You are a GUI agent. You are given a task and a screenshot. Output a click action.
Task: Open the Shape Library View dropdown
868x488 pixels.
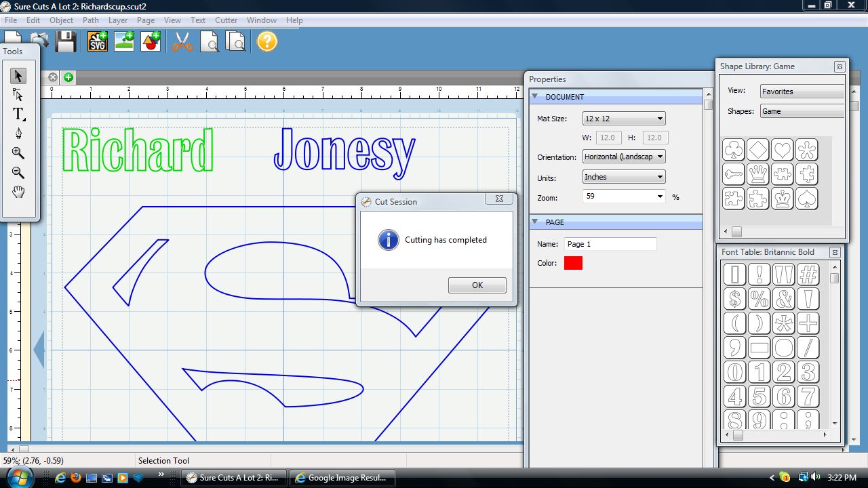click(x=802, y=91)
